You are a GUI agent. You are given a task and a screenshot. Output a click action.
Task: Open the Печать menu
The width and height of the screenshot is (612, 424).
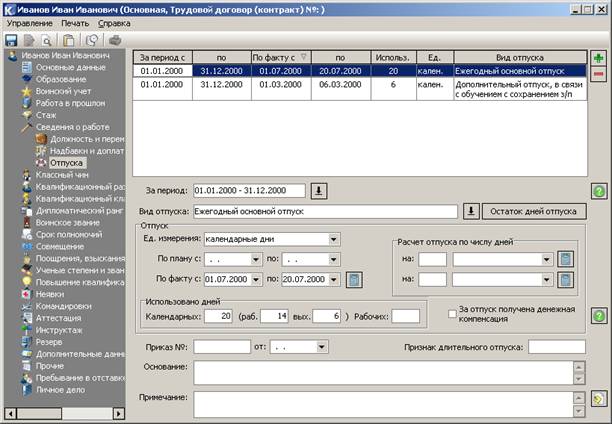click(75, 23)
